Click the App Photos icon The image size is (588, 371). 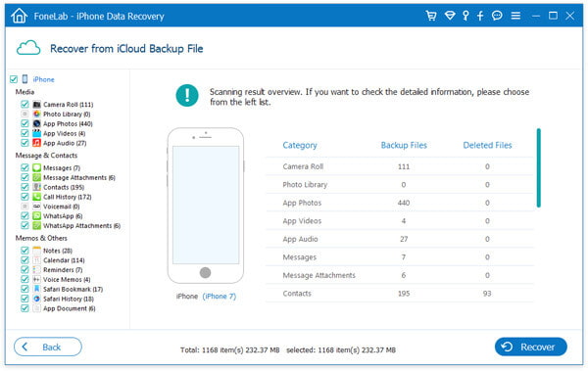pyautogui.click(x=36, y=123)
